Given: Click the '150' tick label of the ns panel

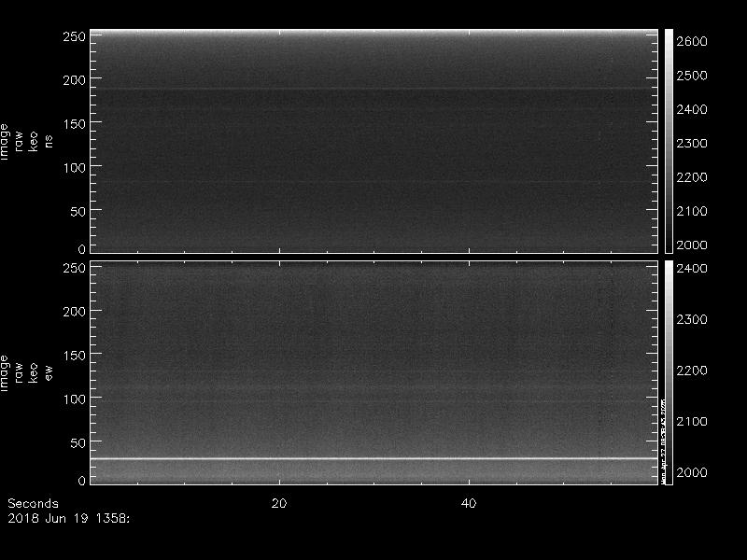Looking at the screenshot, I should click(x=75, y=124).
